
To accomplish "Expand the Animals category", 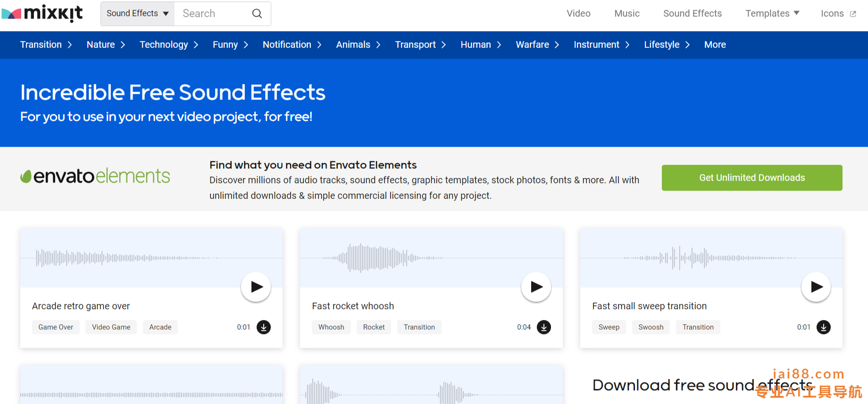I will coord(359,45).
